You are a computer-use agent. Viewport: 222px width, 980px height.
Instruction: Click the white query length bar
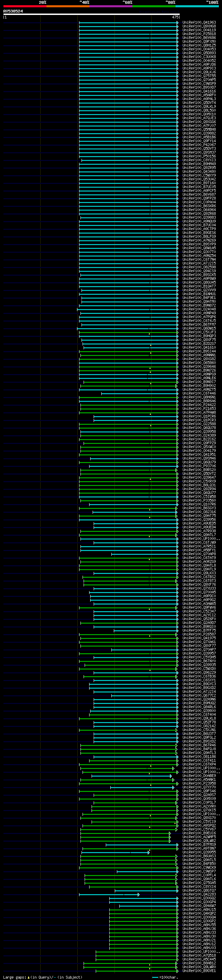coord(92,14)
